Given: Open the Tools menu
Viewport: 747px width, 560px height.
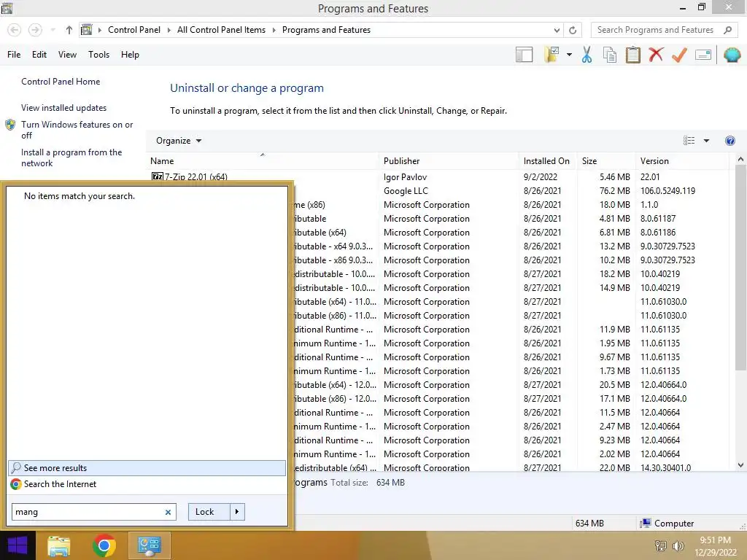Looking at the screenshot, I should [x=98, y=55].
